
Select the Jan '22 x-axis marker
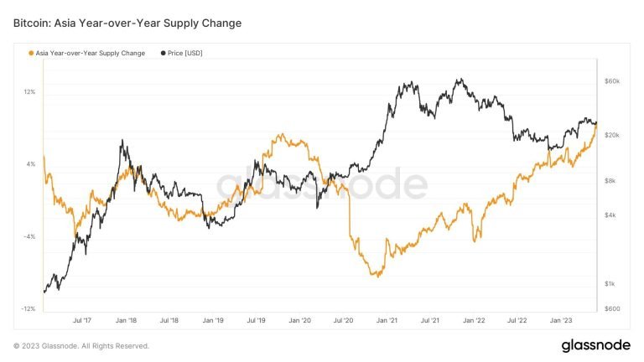point(475,320)
